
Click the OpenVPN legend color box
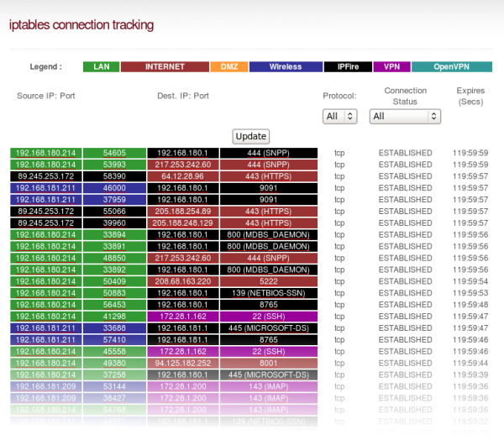click(452, 67)
